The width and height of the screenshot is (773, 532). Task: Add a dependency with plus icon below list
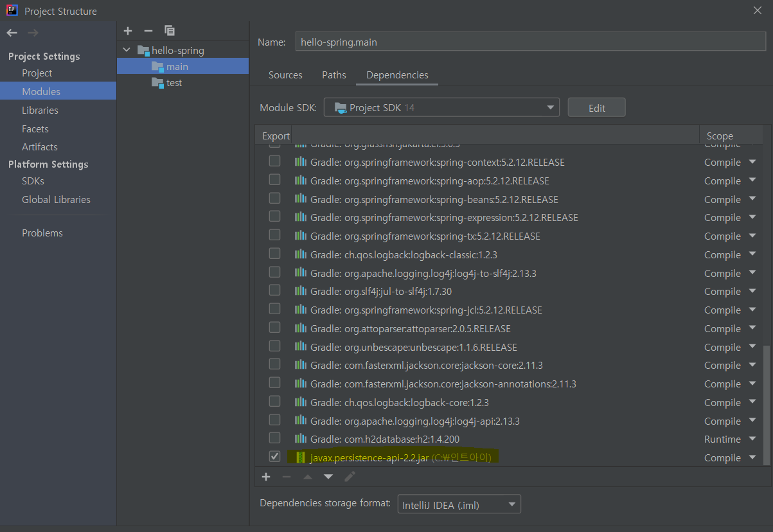pos(266,477)
